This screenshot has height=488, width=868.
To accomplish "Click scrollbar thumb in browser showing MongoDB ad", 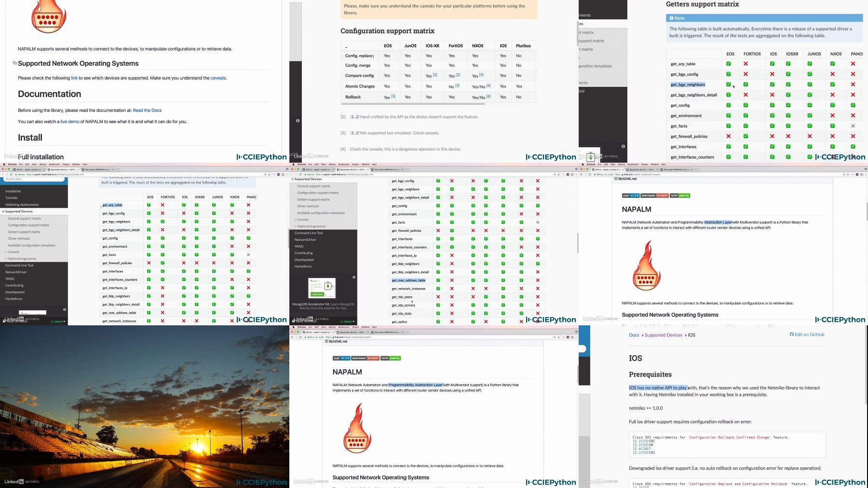I will coord(578,243).
